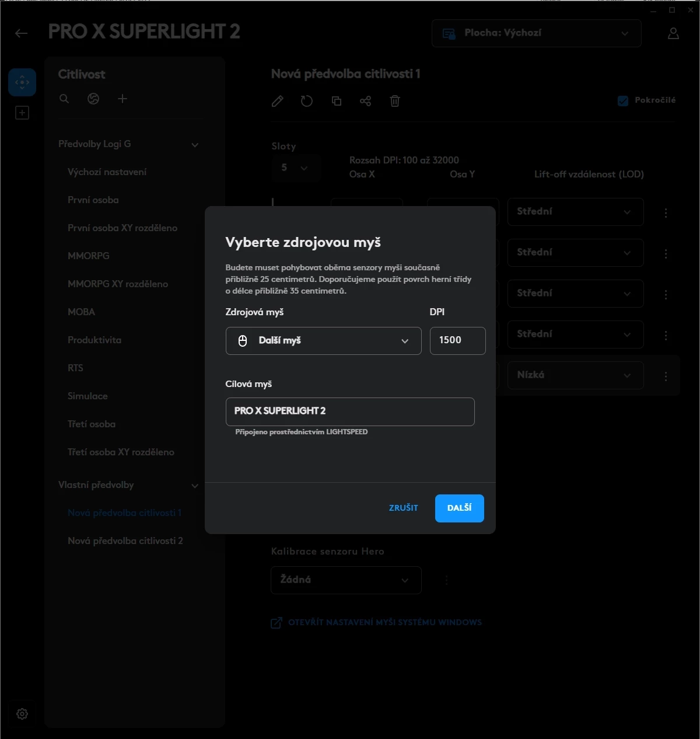700x739 pixels.
Task: Share the preset with share icon
Action: click(365, 101)
